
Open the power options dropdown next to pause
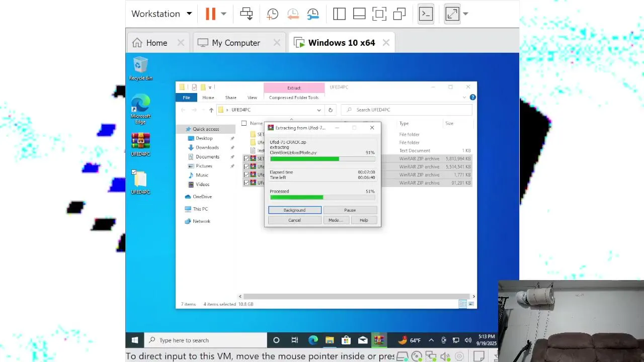tap(223, 14)
